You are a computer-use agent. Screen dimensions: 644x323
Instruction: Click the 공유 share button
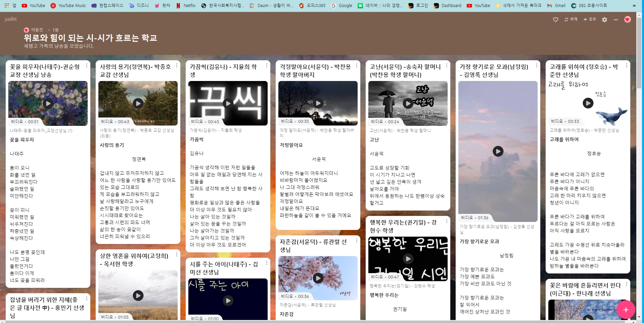(589, 19)
